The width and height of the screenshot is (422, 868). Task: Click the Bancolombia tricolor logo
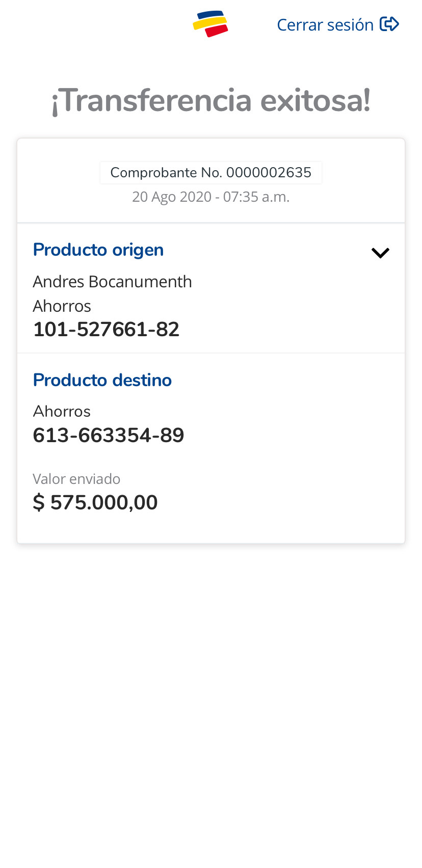pyautogui.click(x=210, y=24)
